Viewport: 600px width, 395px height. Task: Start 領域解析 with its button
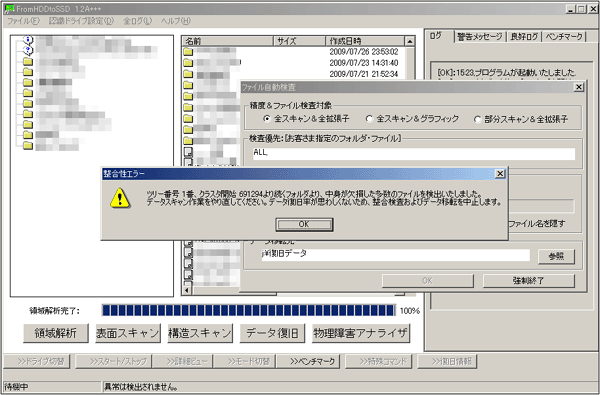pyautogui.click(x=56, y=333)
